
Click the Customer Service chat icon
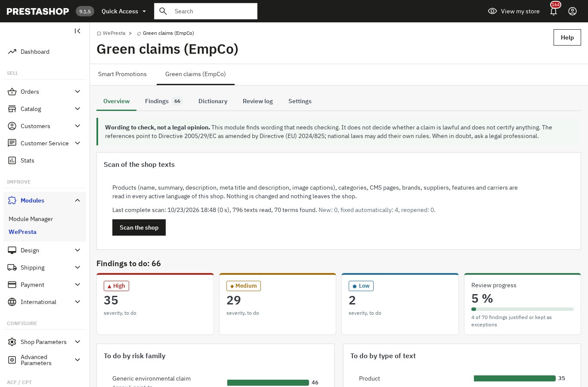[12, 143]
